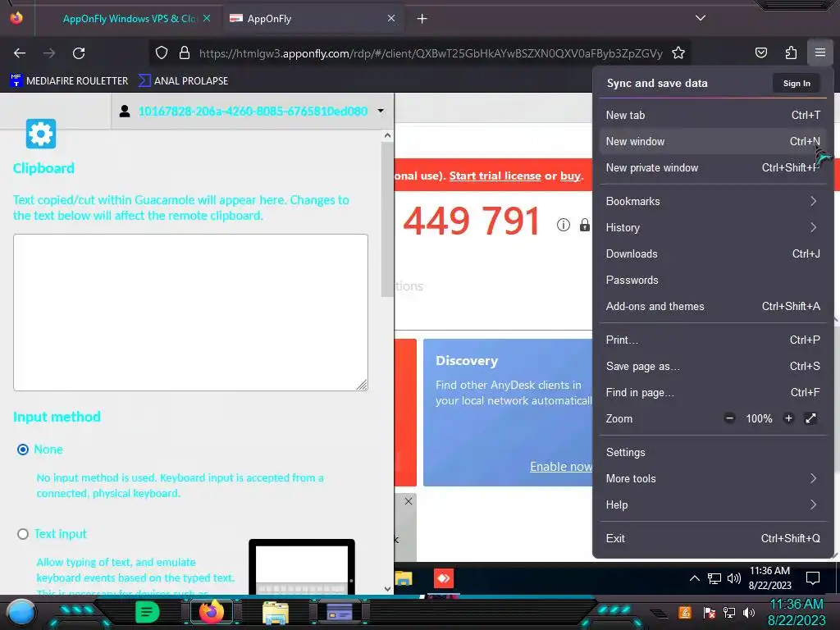Select New private window entry

[x=713, y=167]
